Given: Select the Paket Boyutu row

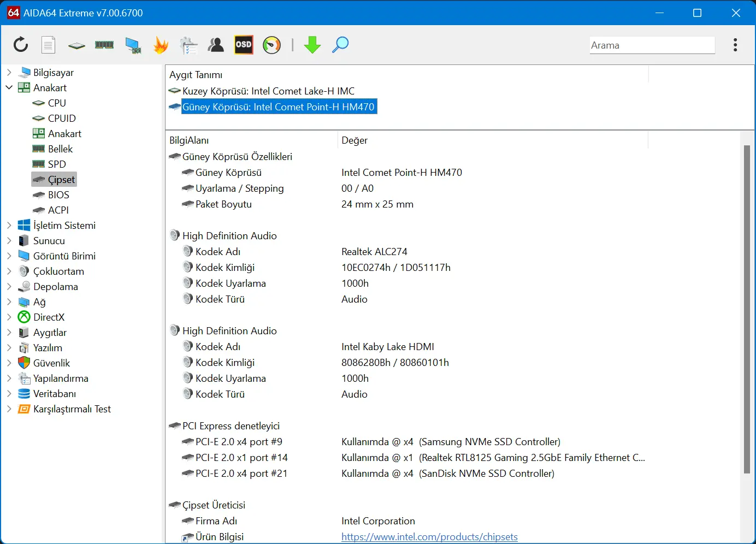Looking at the screenshot, I should pyautogui.click(x=223, y=204).
